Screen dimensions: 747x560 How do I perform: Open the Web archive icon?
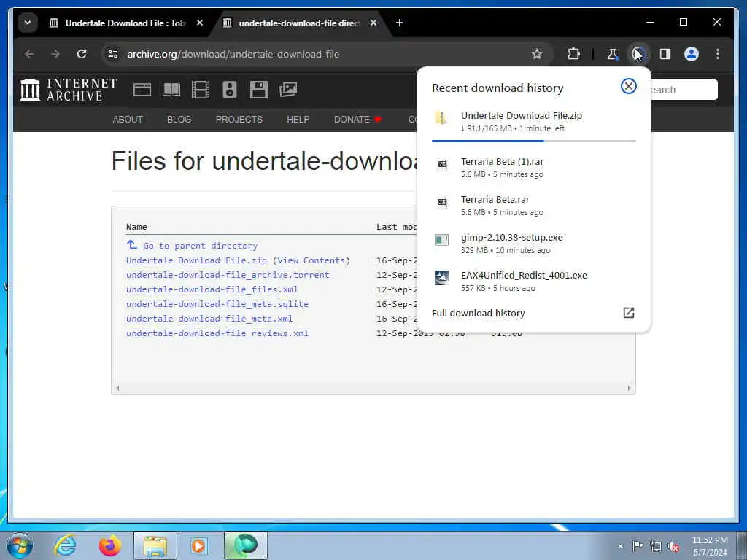pos(142,90)
